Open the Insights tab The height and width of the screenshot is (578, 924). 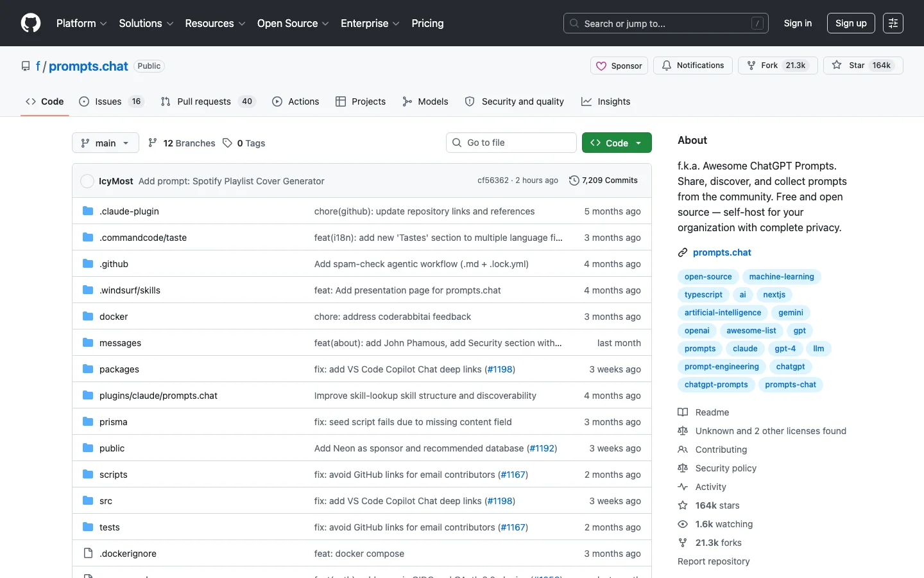click(x=606, y=101)
